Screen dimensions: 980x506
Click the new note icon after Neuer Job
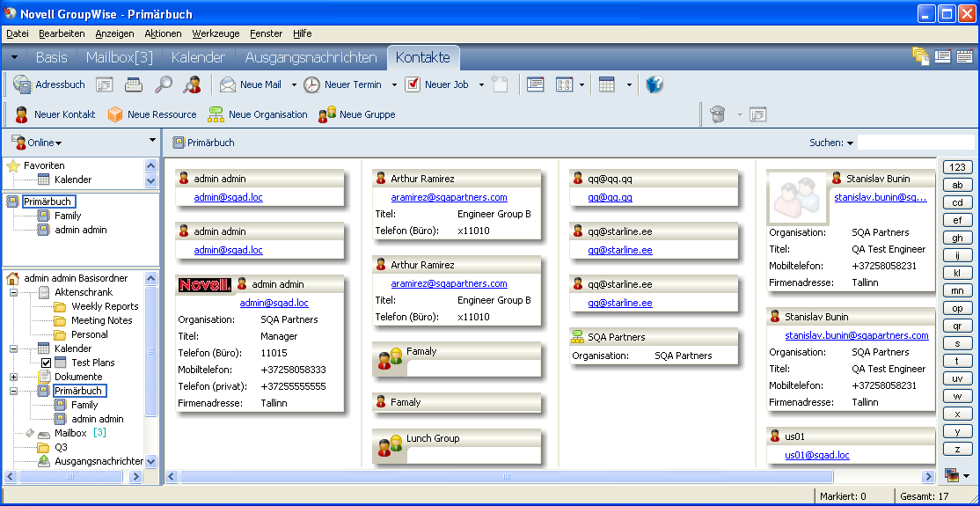tap(500, 84)
